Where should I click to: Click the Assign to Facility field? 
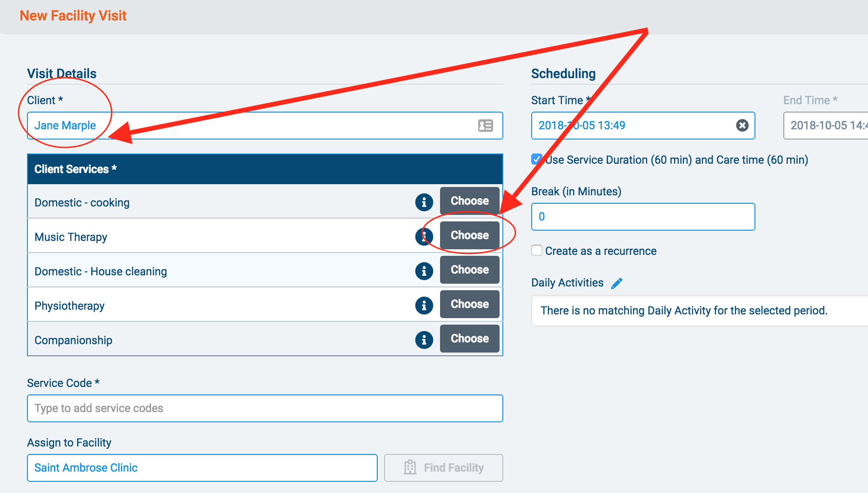pos(202,468)
